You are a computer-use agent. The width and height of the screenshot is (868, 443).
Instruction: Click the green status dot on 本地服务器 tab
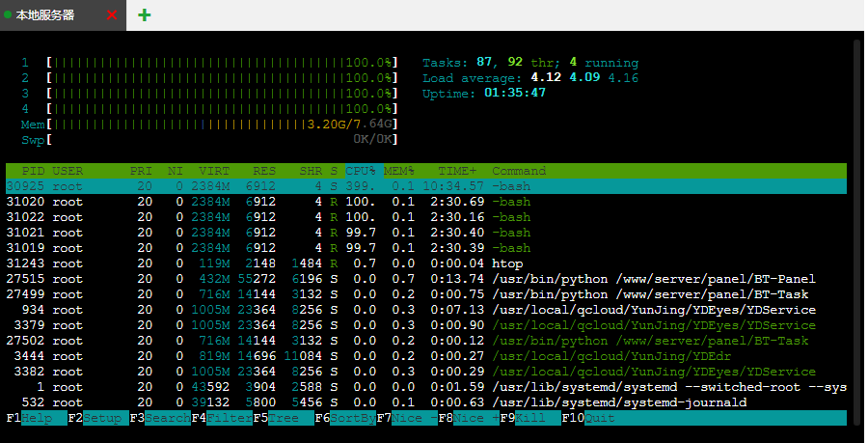[x=8, y=14]
